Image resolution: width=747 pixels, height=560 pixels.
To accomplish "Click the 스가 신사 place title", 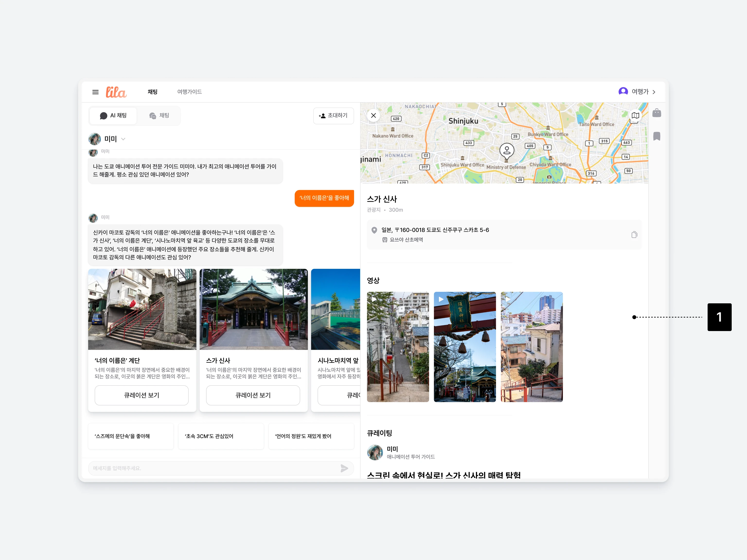I will click(382, 199).
